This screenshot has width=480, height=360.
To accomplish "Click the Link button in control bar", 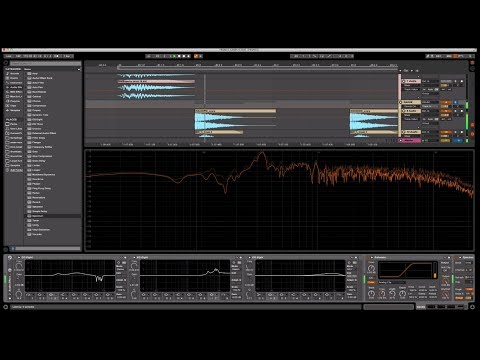I will pyautogui.click(x=9, y=56).
